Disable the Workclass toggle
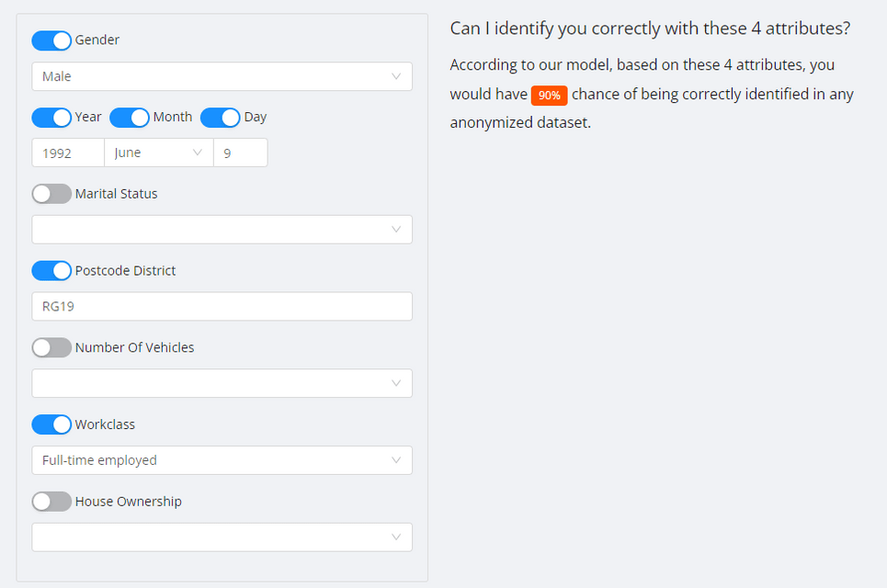The width and height of the screenshot is (887, 588). 51,424
